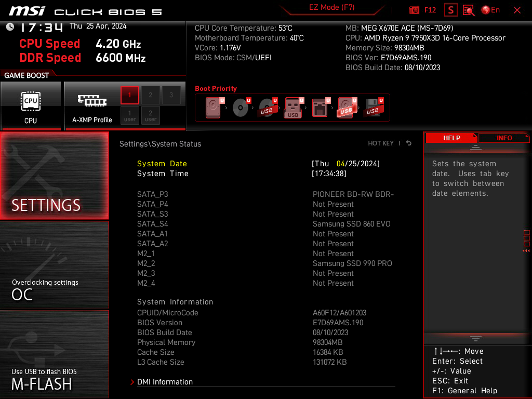The height and width of the screenshot is (399, 532).
Task: Select the network boot device icon
Action: [320, 108]
